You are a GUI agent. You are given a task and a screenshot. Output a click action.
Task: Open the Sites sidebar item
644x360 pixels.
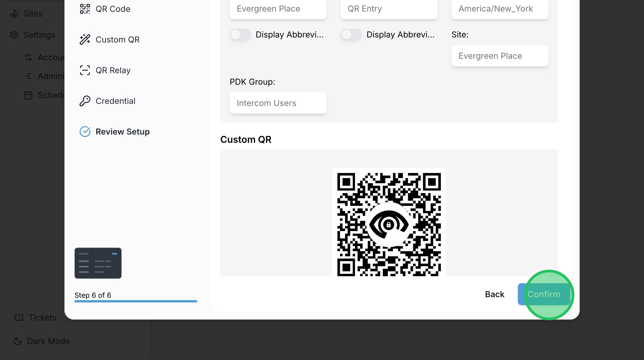[x=33, y=14]
